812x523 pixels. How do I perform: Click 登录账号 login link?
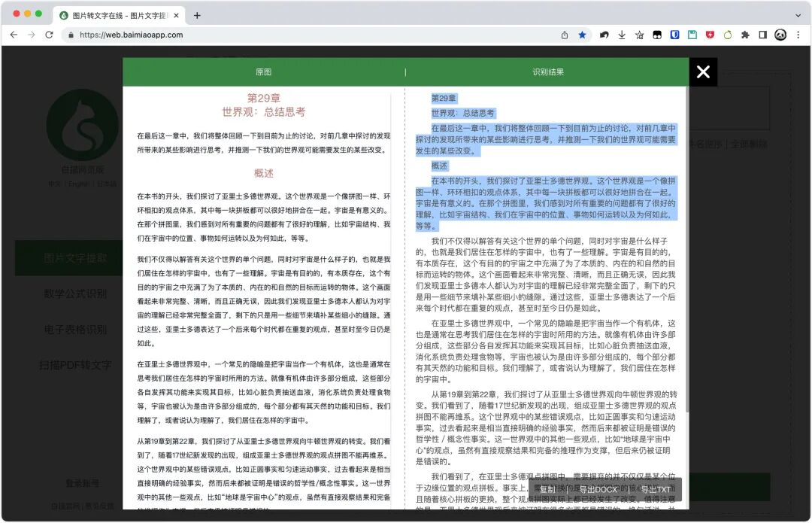[83, 483]
